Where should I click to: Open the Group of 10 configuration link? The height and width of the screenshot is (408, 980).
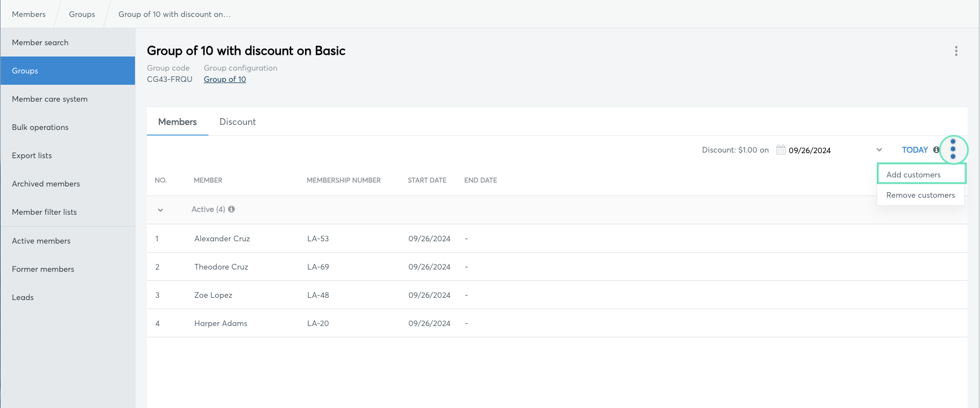pos(225,79)
